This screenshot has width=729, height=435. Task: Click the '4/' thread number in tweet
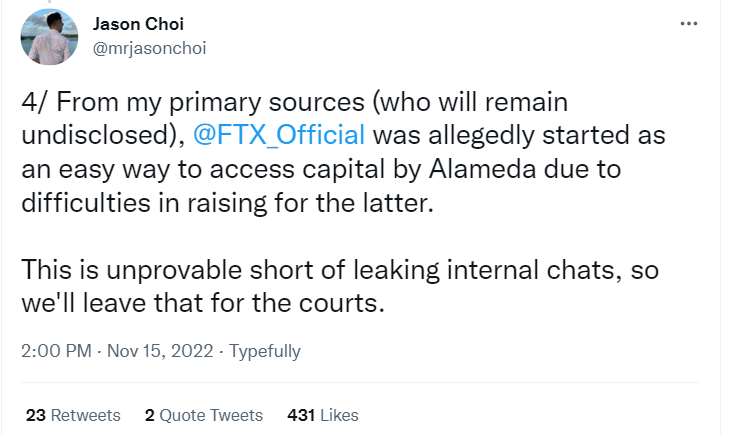(32, 104)
